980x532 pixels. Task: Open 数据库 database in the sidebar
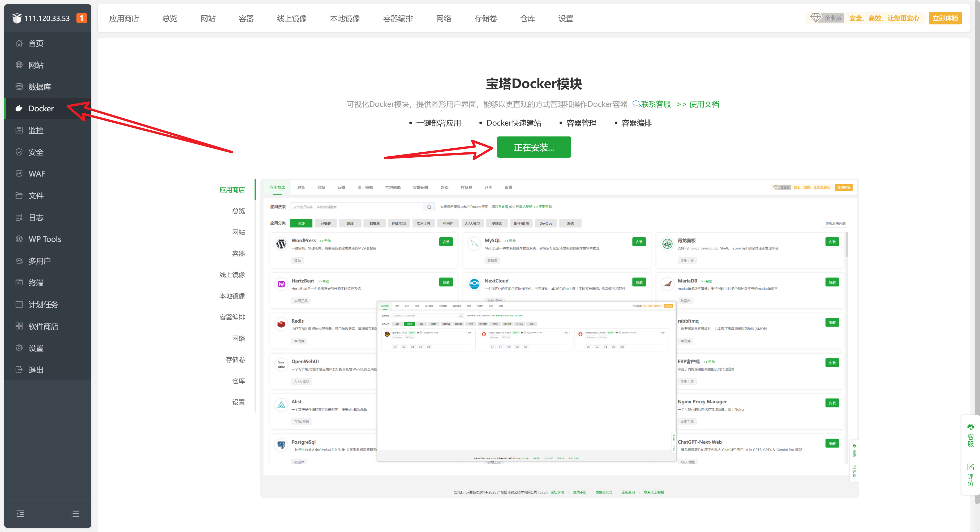click(x=48, y=87)
